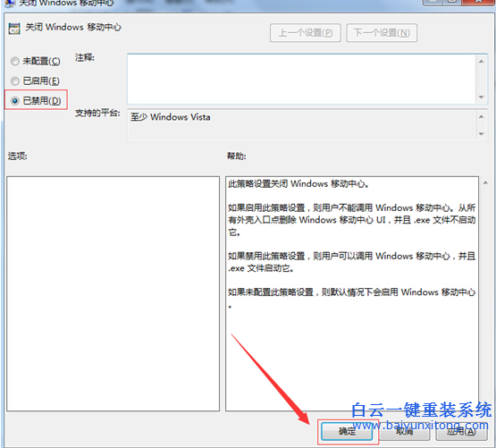Click the '帮助:' label
The image size is (496, 448).
236,156
